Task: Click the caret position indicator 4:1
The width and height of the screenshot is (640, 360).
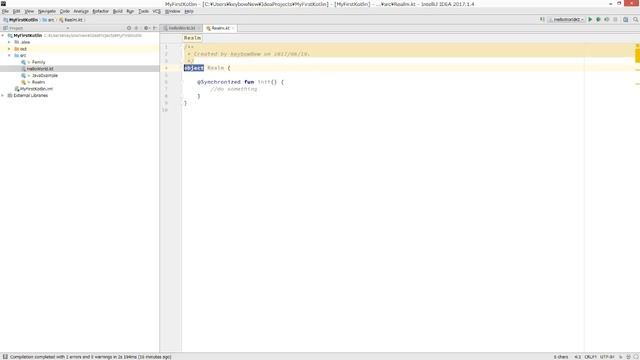Action: (577, 357)
